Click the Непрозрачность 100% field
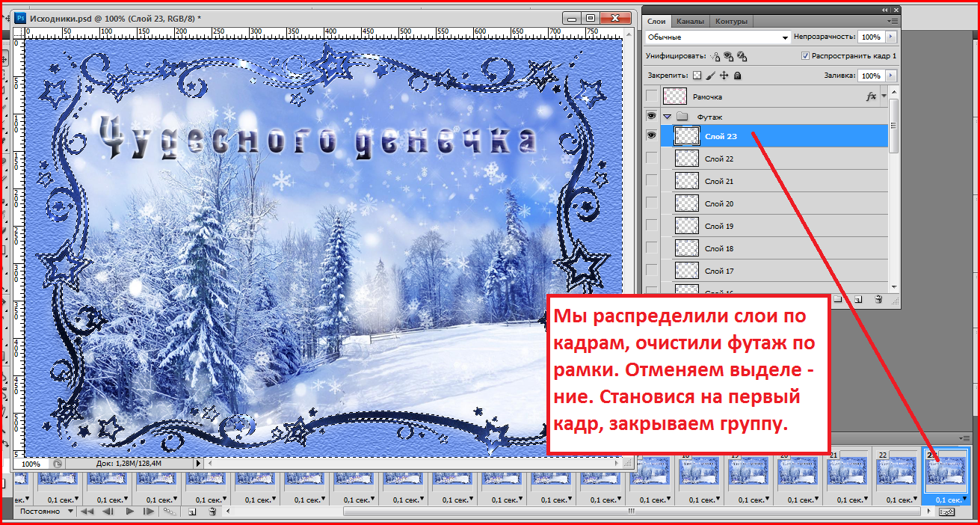Screen dimensions: 980x525 870,37
